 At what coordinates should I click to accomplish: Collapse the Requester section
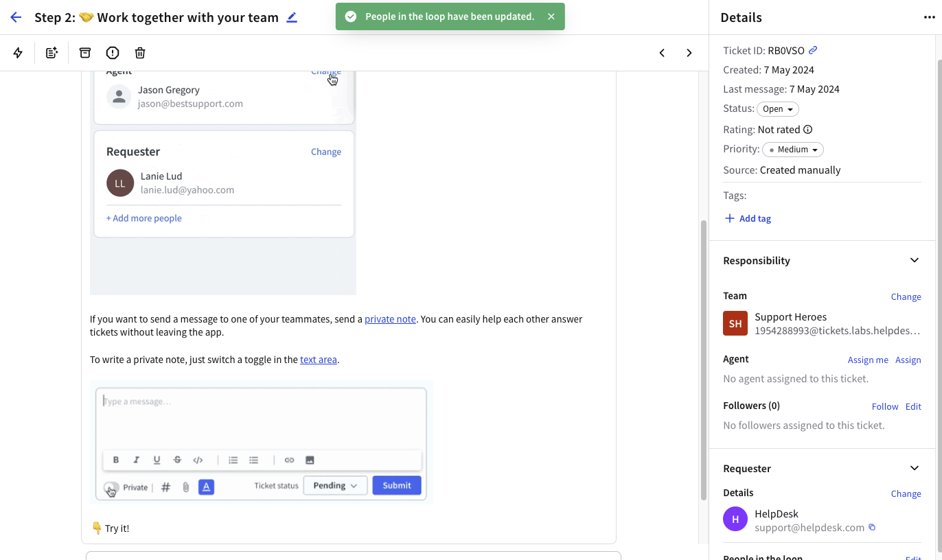pyautogui.click(x=915, y=468)
